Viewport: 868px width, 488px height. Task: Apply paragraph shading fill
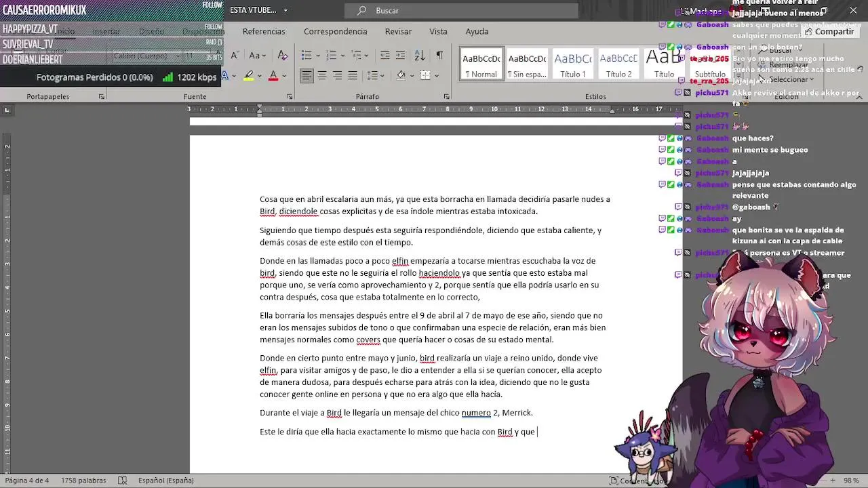401,75
